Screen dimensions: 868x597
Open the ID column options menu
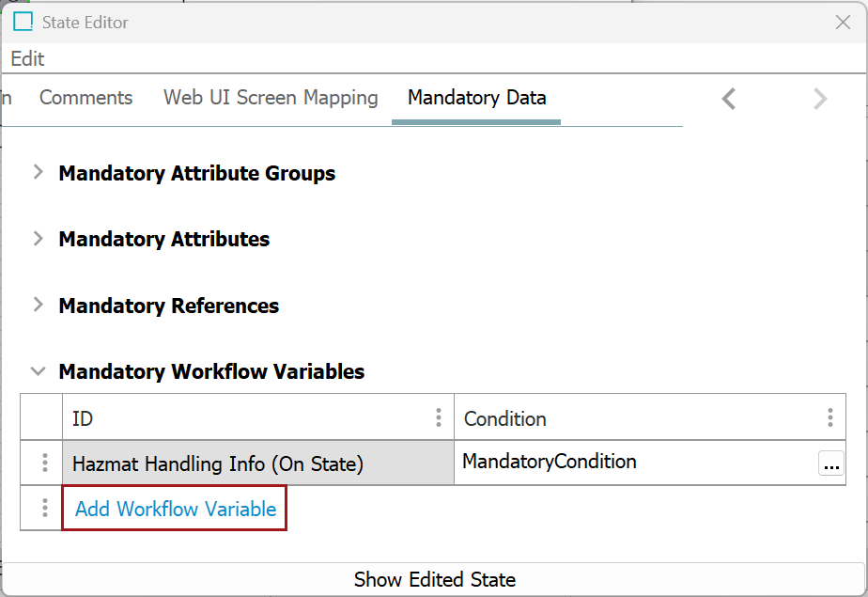click(x=438, y=418)
